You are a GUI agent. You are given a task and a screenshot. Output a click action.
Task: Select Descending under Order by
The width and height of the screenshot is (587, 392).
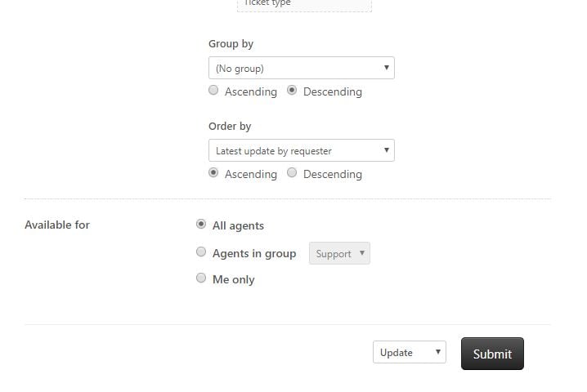pyautogui.click(x=292, y=172)
